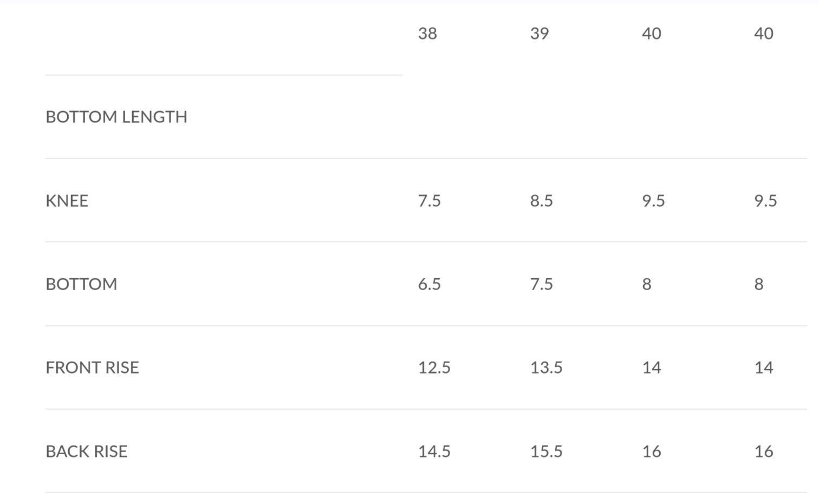Click the 8.5 value in the KNEE row

coord(542,201)
